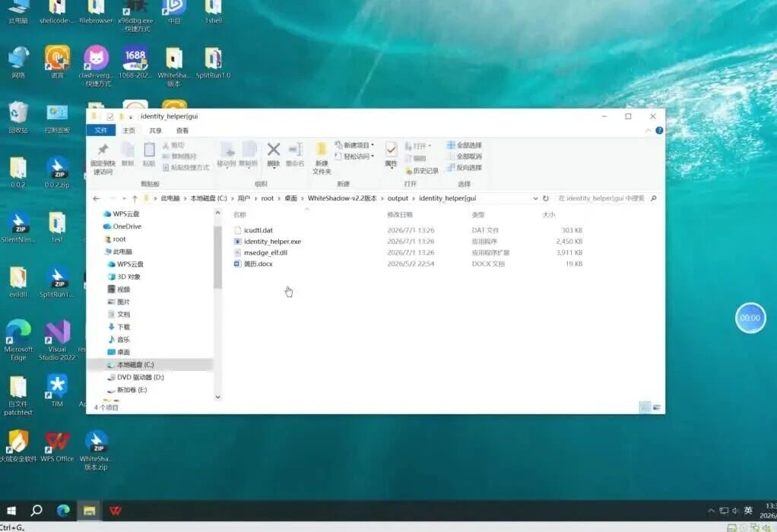The height and width of the screenshot is (532, 777).
Task: Select the SplitRun1.0 desktop folder icon
Action: point(213,63)
